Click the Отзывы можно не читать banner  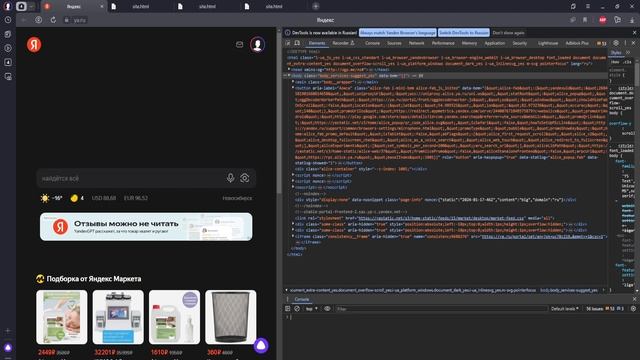coord(146,227)
